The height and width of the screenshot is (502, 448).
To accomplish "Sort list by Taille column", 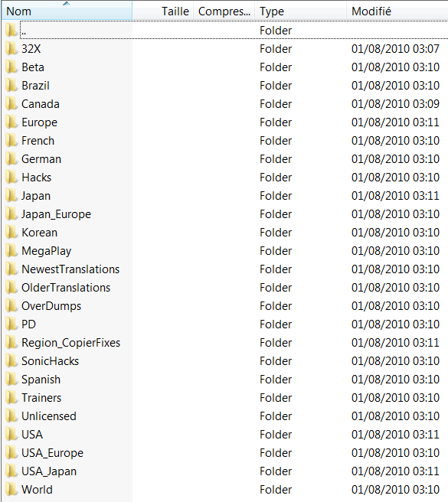I will click(163, 11).
